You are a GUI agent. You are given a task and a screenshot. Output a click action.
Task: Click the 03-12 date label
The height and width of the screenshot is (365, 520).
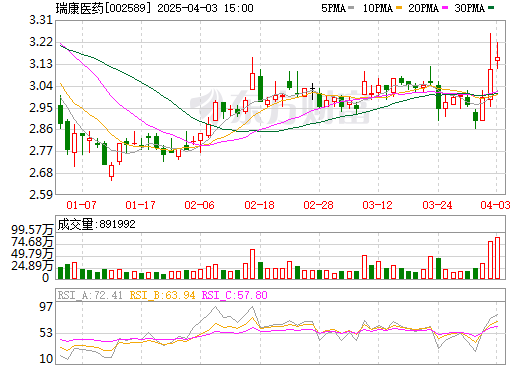[x=378, y=205]
